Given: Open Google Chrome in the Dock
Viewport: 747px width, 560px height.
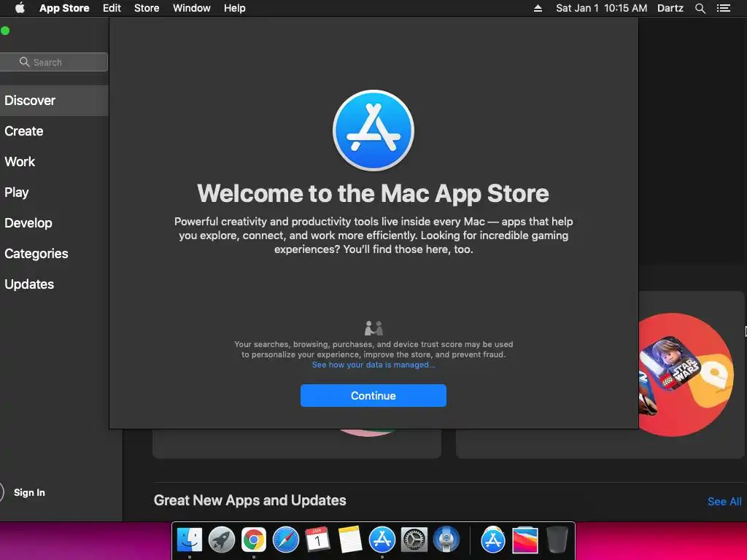Looking at the screenshot, I should (253, 540).
